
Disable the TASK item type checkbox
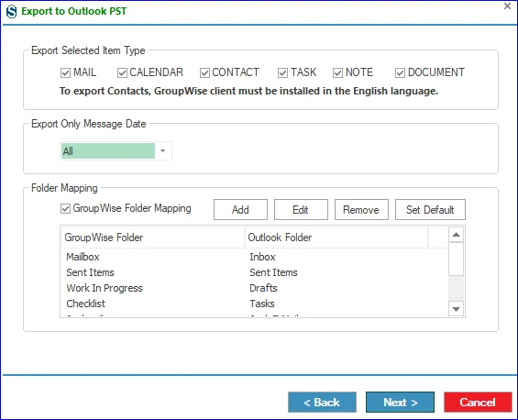coord(282,72)
